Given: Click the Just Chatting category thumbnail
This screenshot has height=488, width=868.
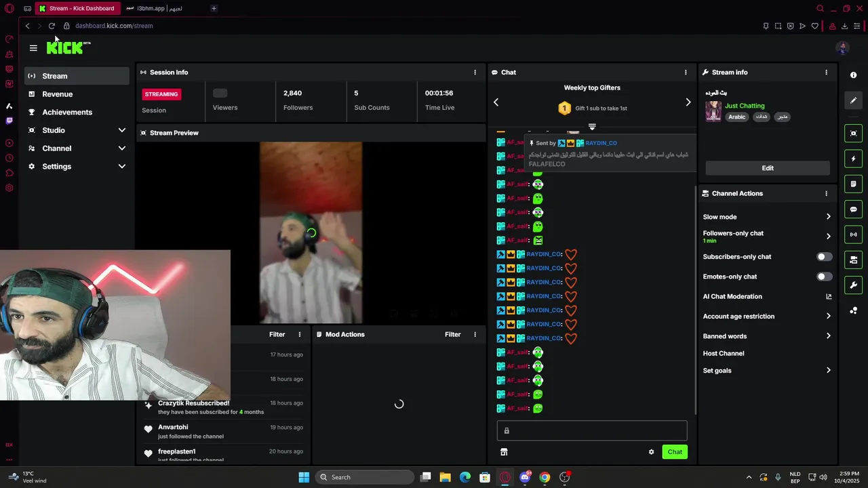Looking at the screenshot, I should pos(713,111).
